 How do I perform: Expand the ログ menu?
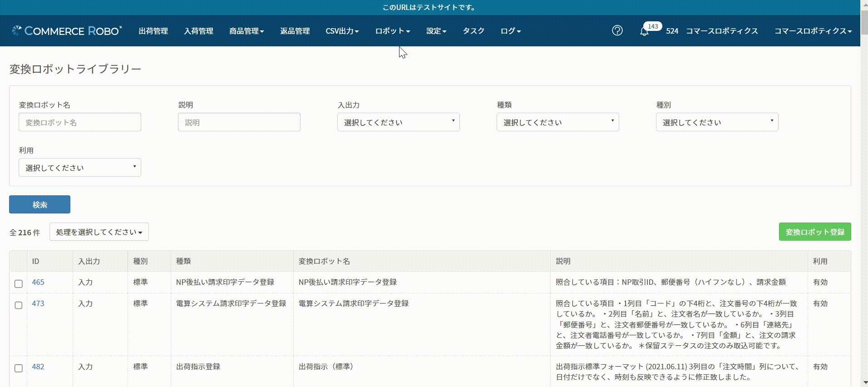click(511, 31)
